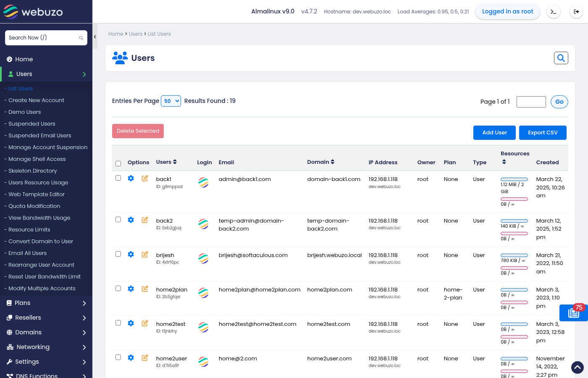Login as home2user via Webuzo icon

pyautogui.click(x=204, y=362)
